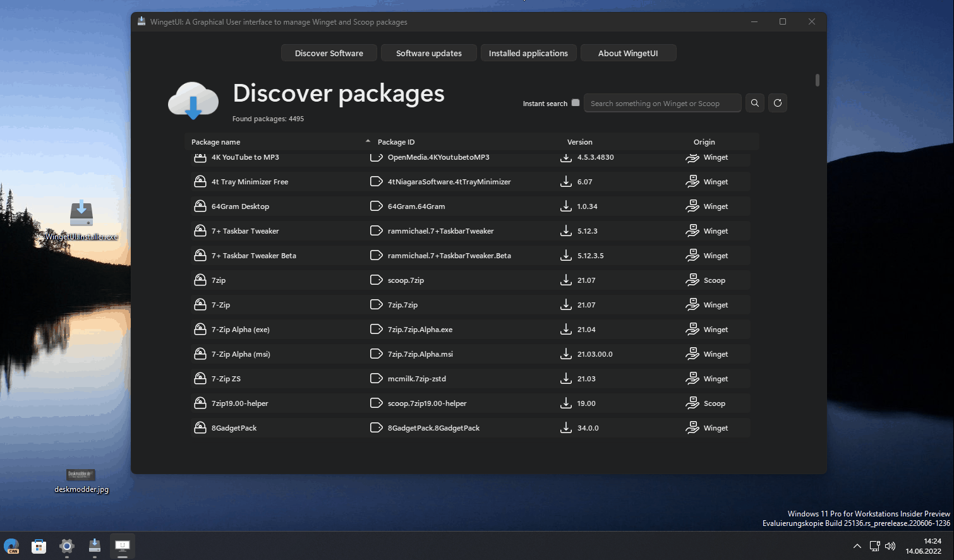Viewport: 954px width, 560px height.
Task: Click the download icon next to version 5.12.3.5
Action: click(566, 256)
